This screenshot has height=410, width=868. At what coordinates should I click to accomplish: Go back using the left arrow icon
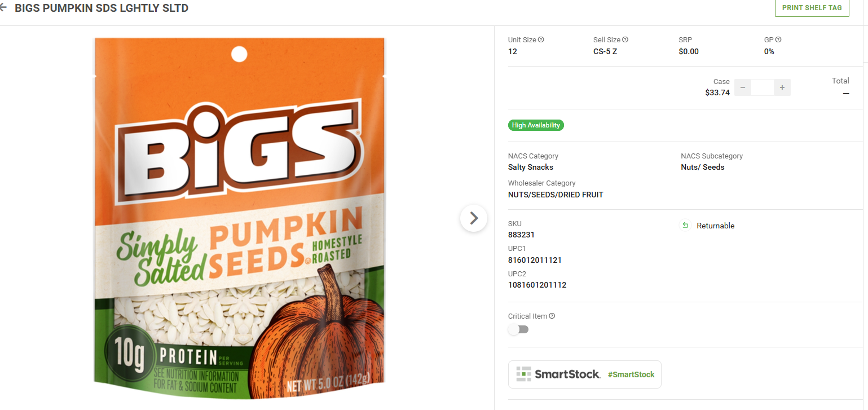pyautogui.click(x=3, y=8)
